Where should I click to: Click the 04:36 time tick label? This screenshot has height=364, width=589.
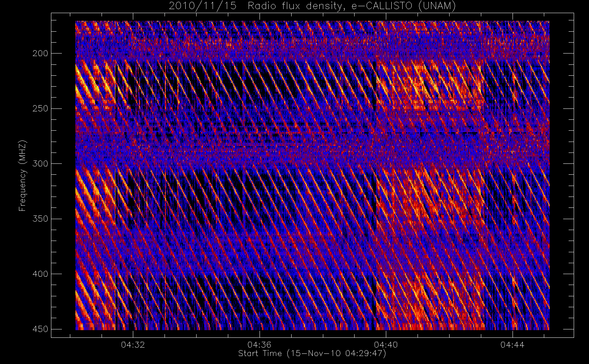point(259,344)
